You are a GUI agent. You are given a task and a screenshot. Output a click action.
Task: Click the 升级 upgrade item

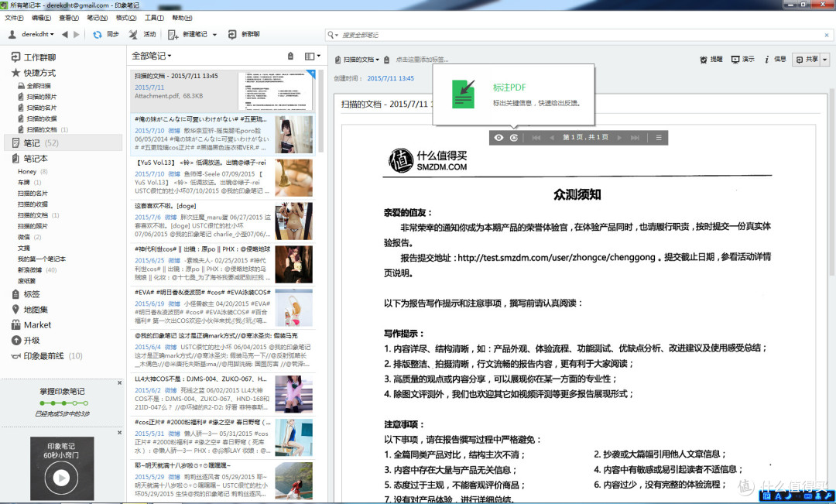click(26, 341)
